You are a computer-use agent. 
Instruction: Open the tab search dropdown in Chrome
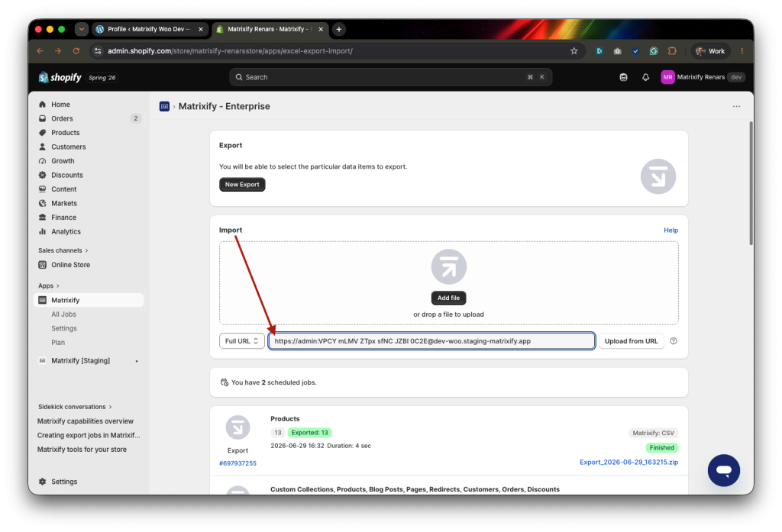click(x=81, y=30)
